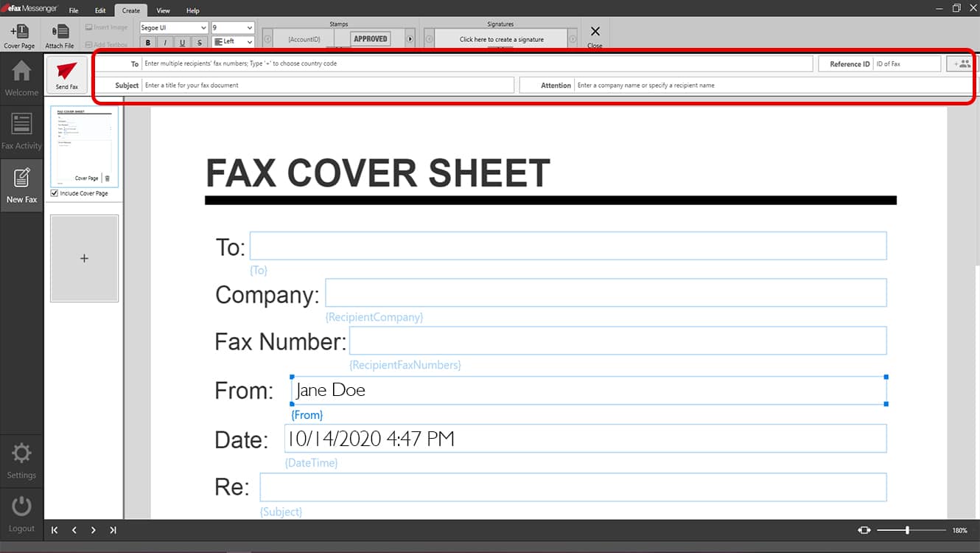This screenshot has height=553, width=980.
Task: Open the text alignment dropdown
Action: click(x=233, y=42)
